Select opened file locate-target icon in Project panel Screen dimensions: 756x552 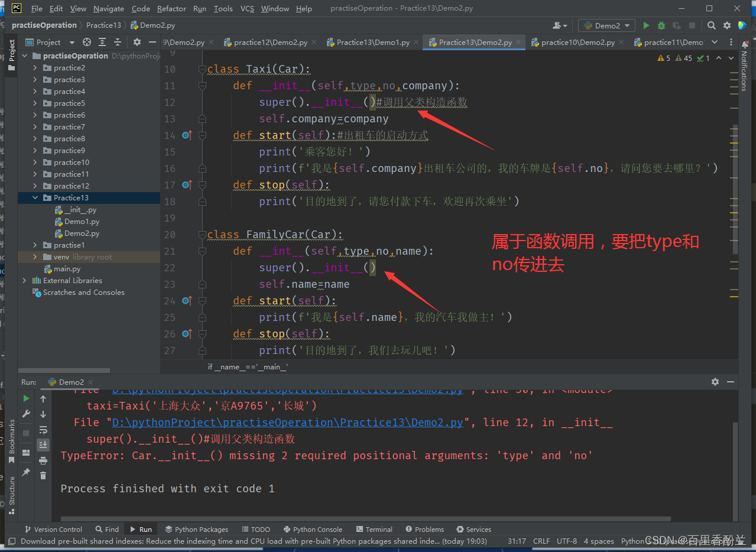pos(87,42)
